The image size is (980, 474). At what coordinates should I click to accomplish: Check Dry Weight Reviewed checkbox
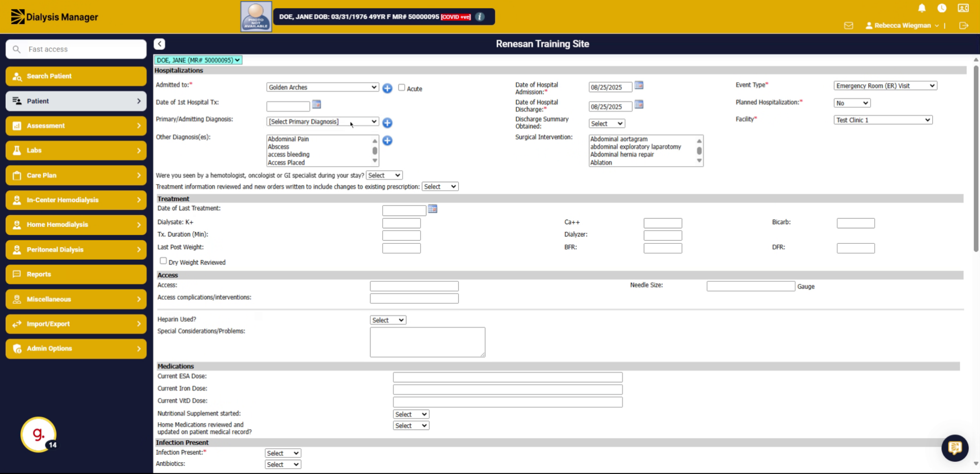[163, 261]
